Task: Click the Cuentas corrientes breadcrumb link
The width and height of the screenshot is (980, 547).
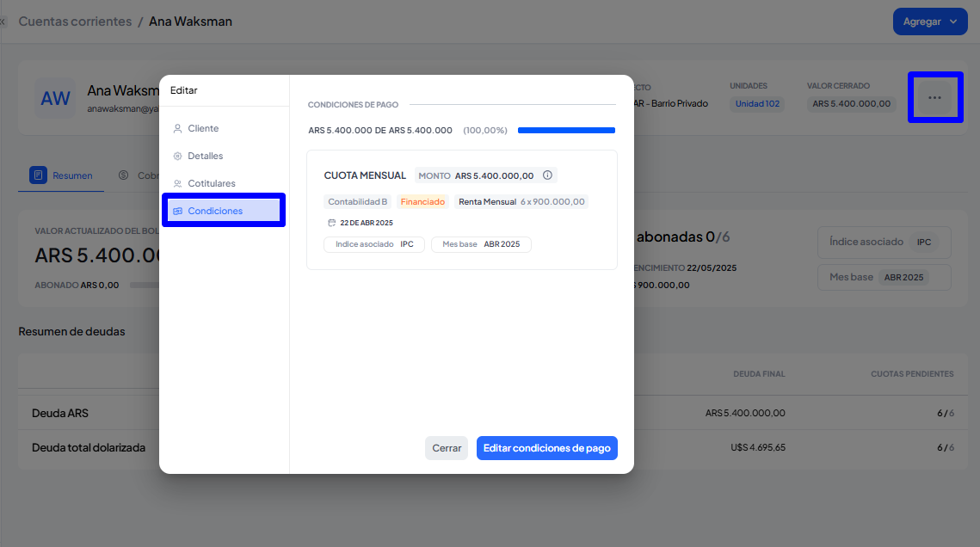Action: tap(75, 22)
